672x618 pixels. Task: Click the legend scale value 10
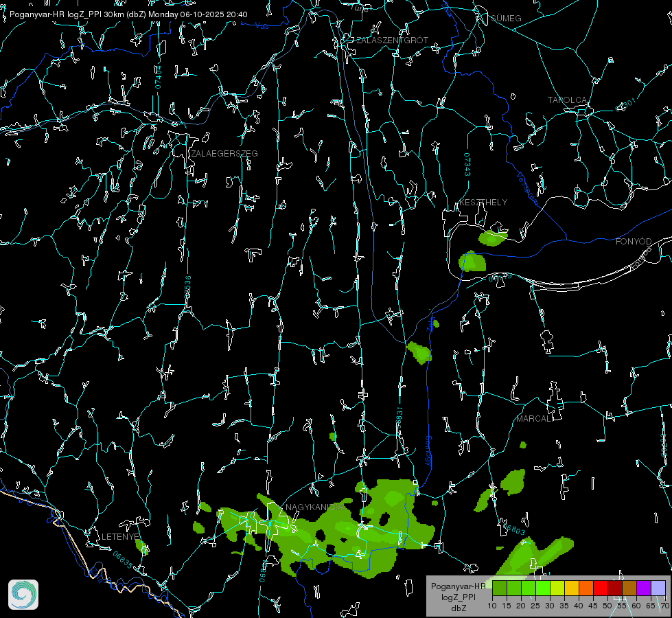492,606
